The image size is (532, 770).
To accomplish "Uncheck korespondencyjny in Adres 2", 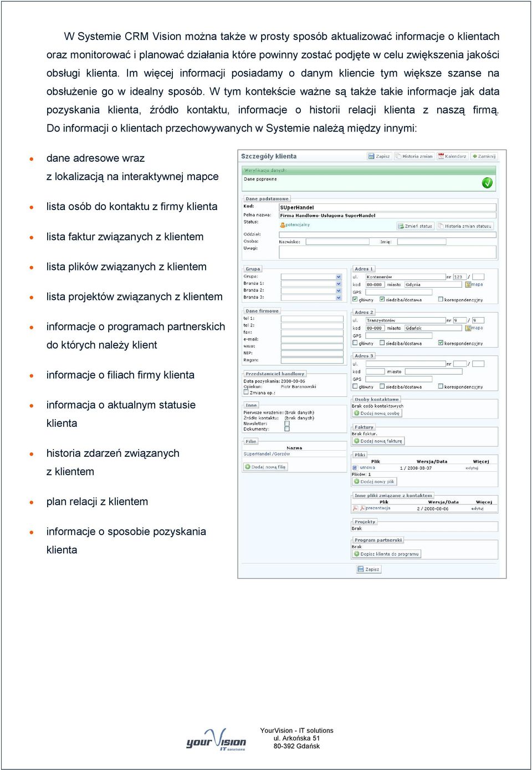I will pos(441,343).
